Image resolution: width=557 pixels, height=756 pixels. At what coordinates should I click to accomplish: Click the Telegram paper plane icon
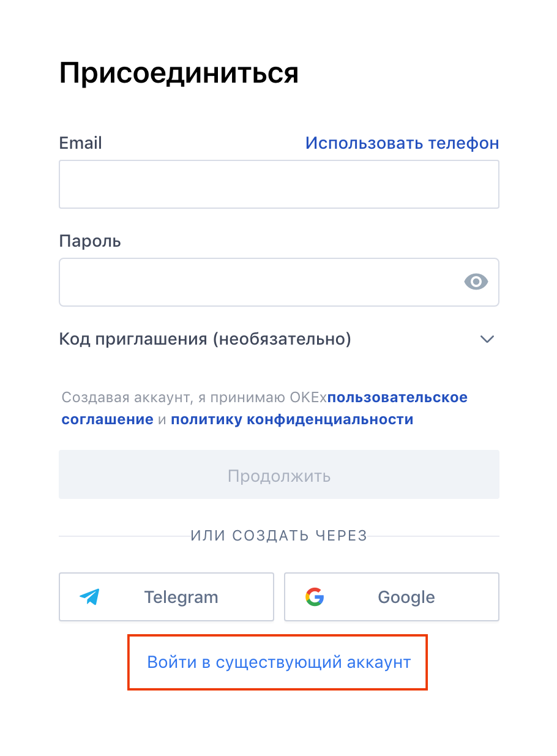89,597
